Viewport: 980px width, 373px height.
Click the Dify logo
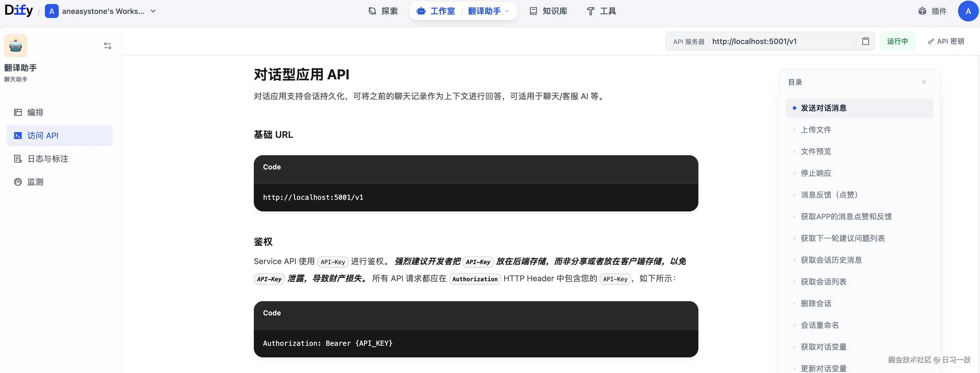click(19, 10)
